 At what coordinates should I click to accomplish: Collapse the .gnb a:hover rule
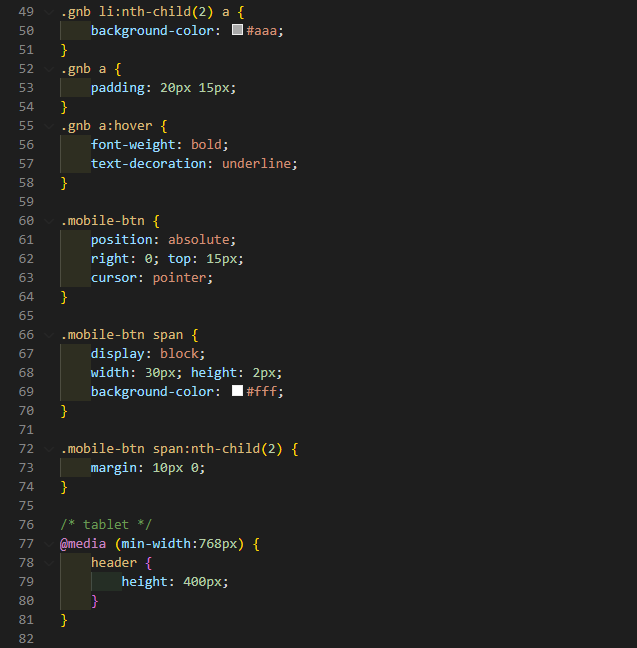tap(49, 126)
